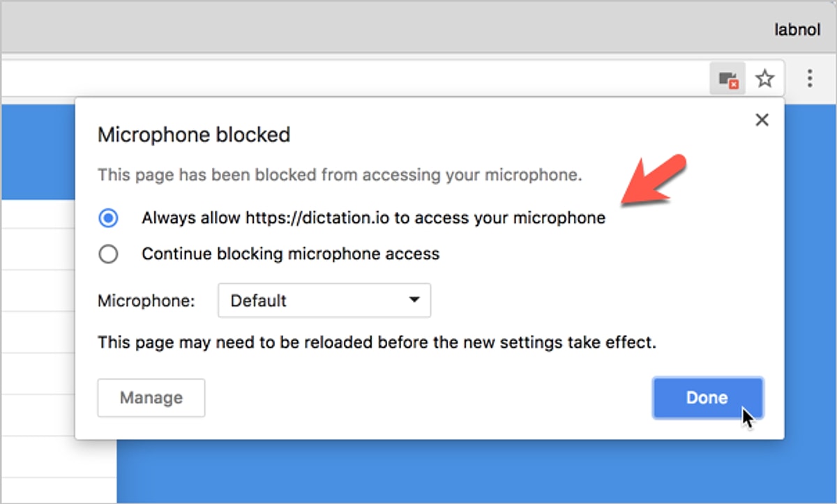The image size is (837, 504).
Task: Click the 'Always allow https://dictation.io' label text
Action: (x=373, y=218)
